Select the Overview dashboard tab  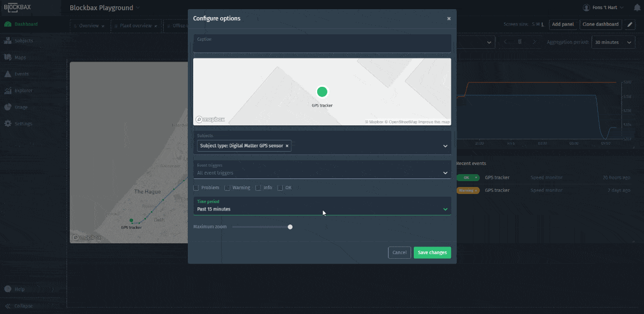pyautogui.click(x=89, y=25)
